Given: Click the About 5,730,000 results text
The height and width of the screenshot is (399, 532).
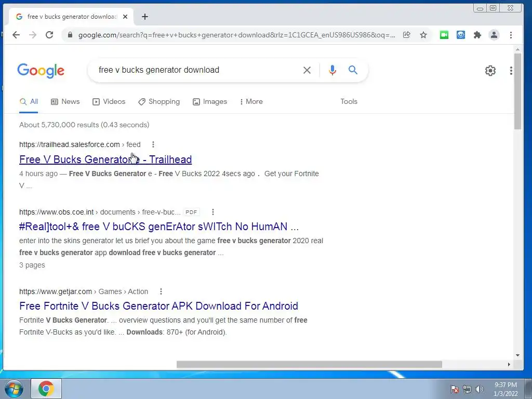Looking at the screenshot, I should (x=84, y=125).
